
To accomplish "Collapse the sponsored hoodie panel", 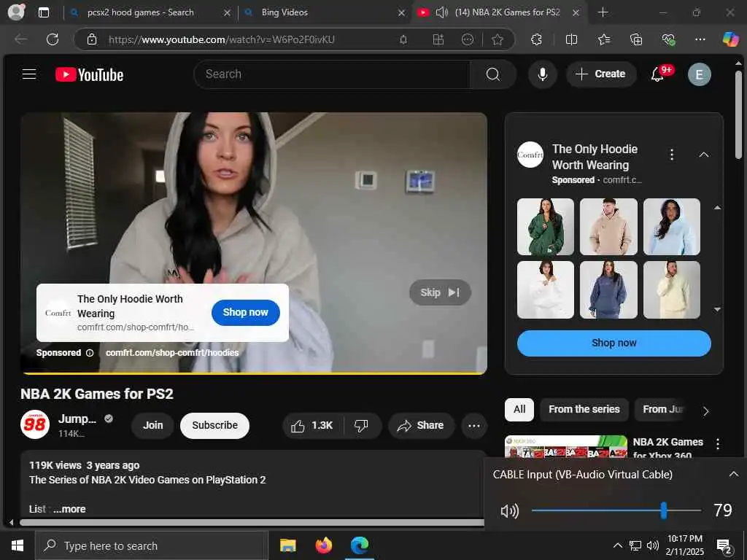I will click(x=704, y=155).
